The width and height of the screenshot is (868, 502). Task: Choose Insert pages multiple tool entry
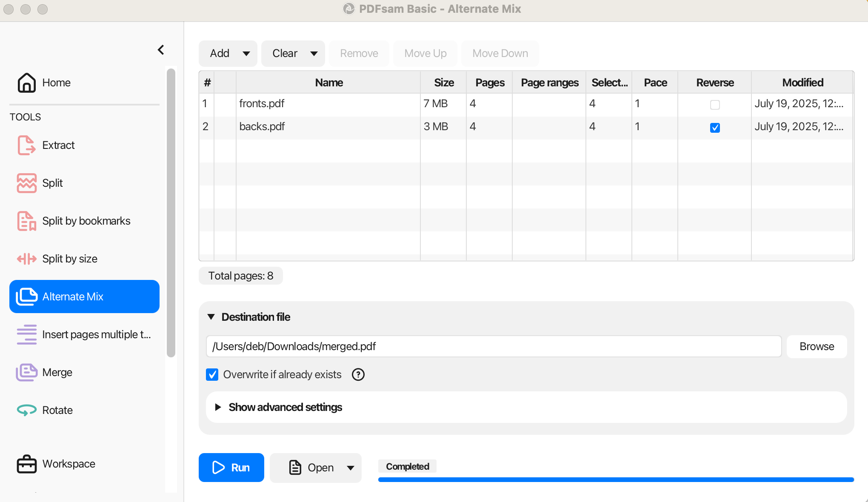84,334
